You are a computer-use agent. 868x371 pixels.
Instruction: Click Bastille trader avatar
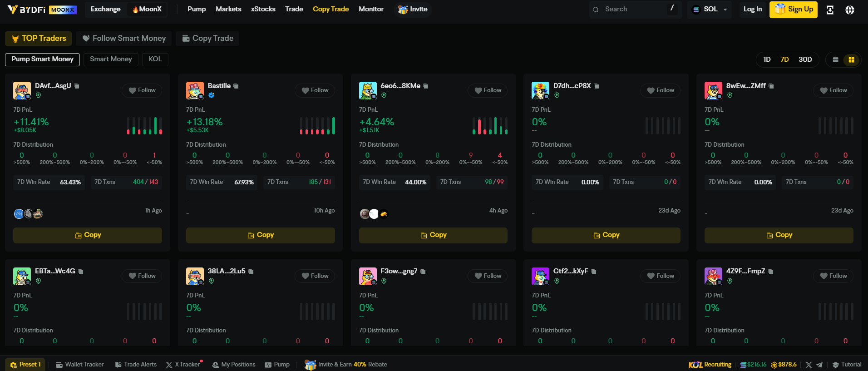point(195,90)
